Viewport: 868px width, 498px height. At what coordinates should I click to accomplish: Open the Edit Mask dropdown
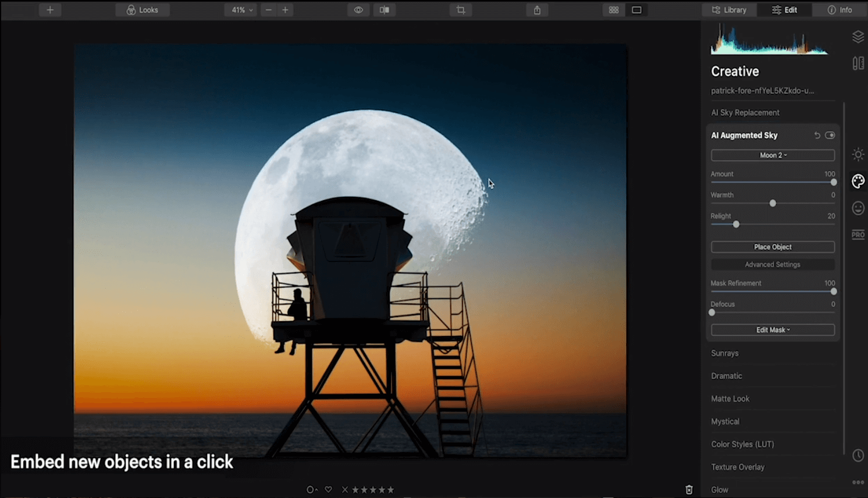point(773,330)
